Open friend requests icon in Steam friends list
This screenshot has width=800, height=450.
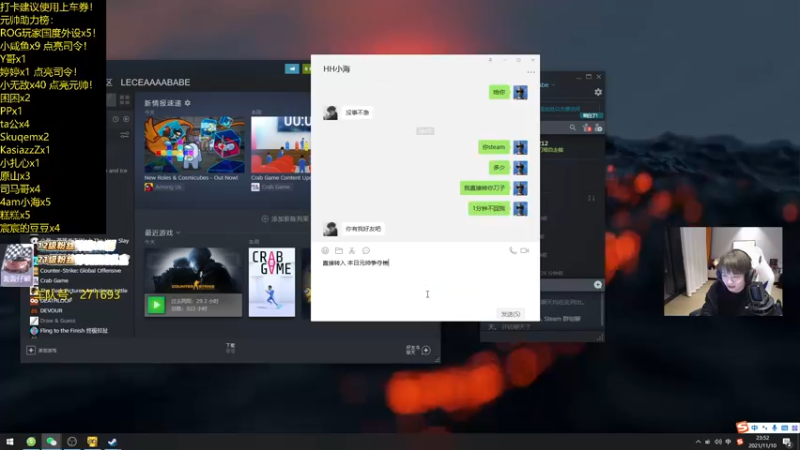click(586, 128)
